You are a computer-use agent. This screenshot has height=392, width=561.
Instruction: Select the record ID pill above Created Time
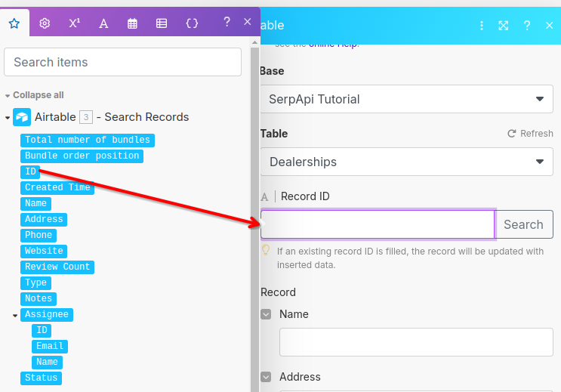coord(30,171)
